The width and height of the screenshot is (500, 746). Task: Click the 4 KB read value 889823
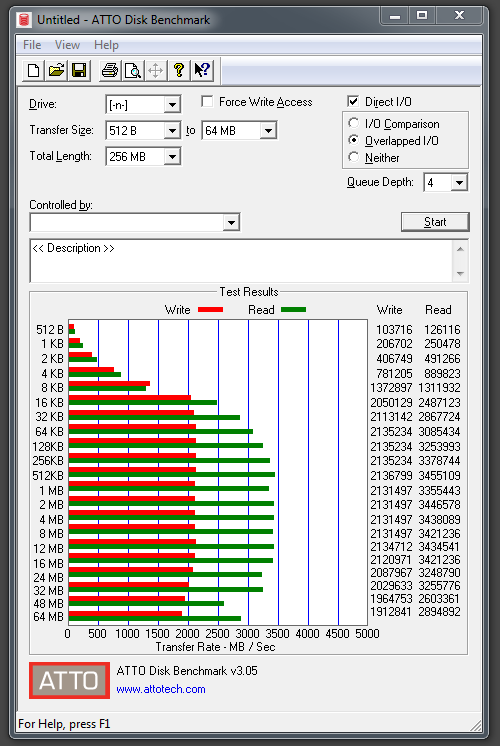[x=442, y=373]
